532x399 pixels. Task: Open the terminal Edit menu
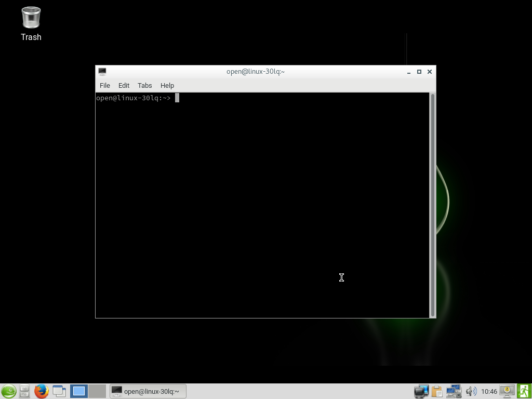124,85
